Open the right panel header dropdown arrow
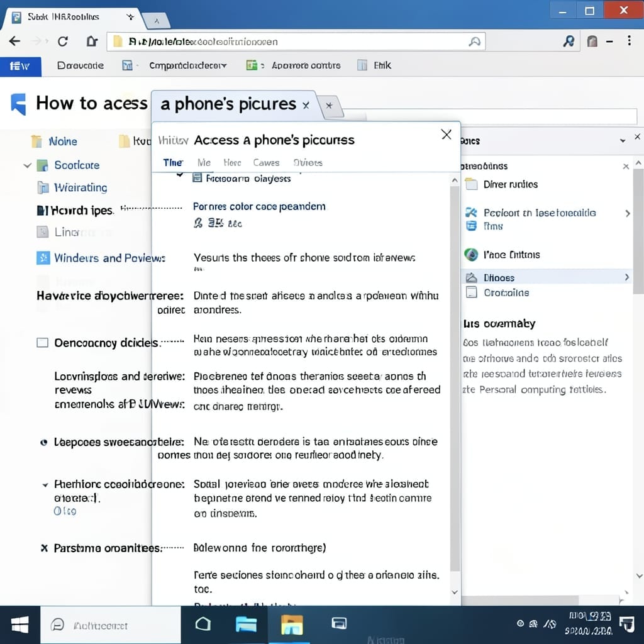This screenshot has width=644, height=644. pyautogui.click(x=623, y=140)
